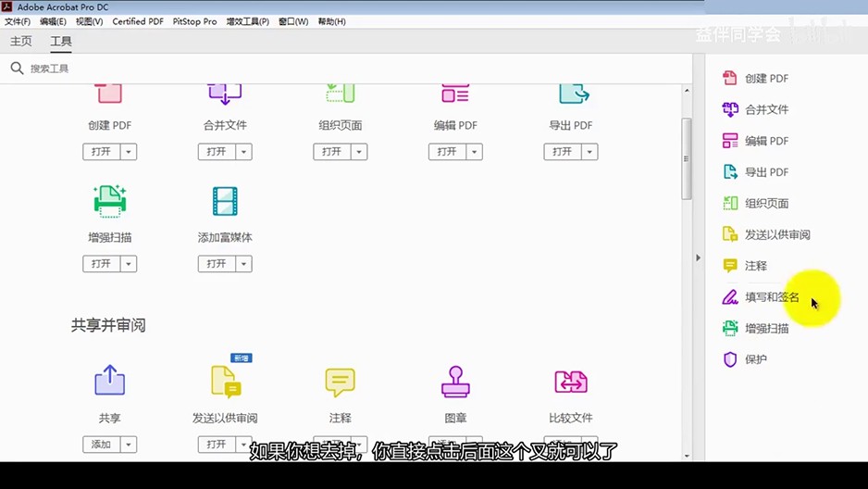The width and height of the screenshot is (868, 489).
Task: Expand dropdown arrow next to 导出 PDF 打开
Action: pyautogui.click(x=589, y=152)
